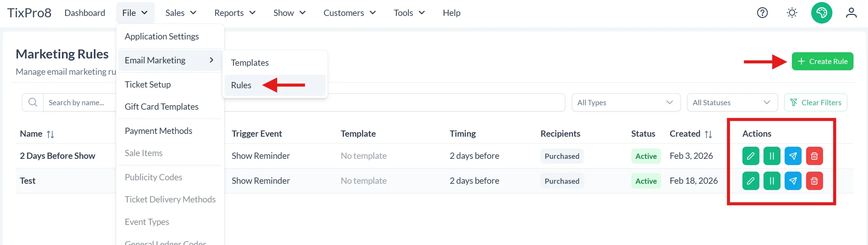Open Publicity Codes menu entry

170,177
